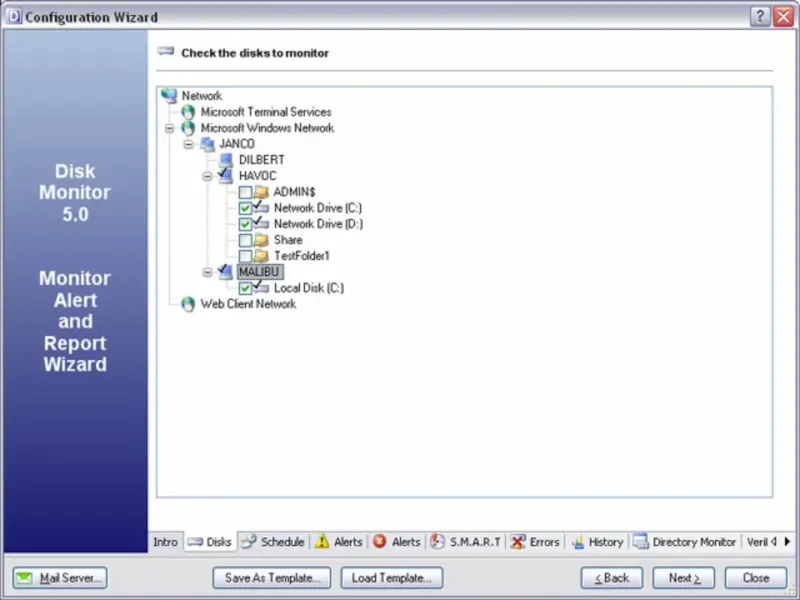Select the Web Client Network label
The width and height of the screenshot is (800, 600).
[248, 304]
